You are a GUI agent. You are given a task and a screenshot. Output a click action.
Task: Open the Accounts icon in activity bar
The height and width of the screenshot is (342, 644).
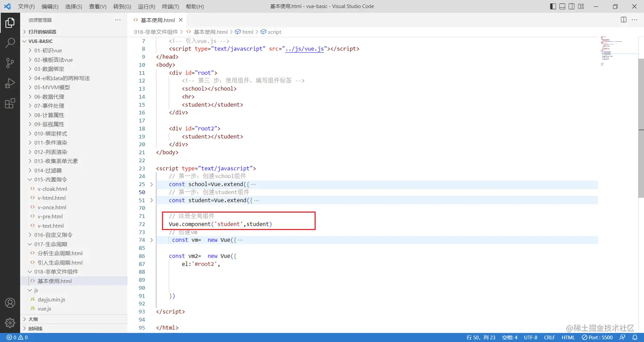[x=10, y=303]
